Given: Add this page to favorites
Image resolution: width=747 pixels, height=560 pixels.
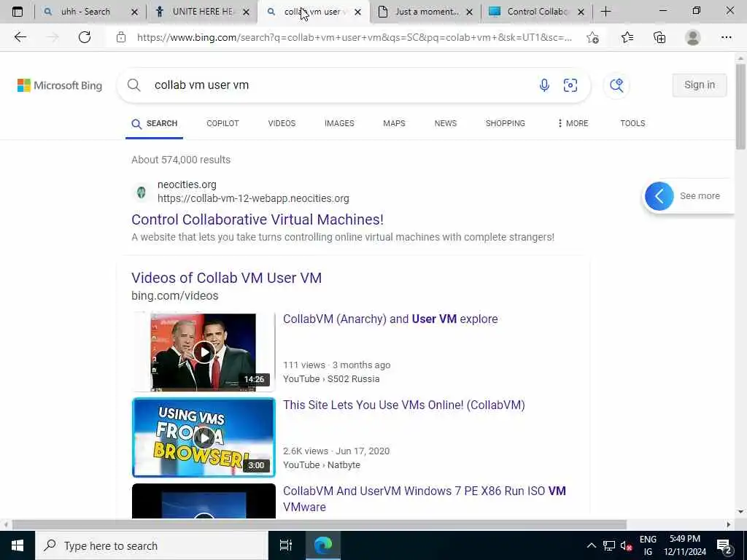Looking at the screenshot, I should (x=592, y=38).
